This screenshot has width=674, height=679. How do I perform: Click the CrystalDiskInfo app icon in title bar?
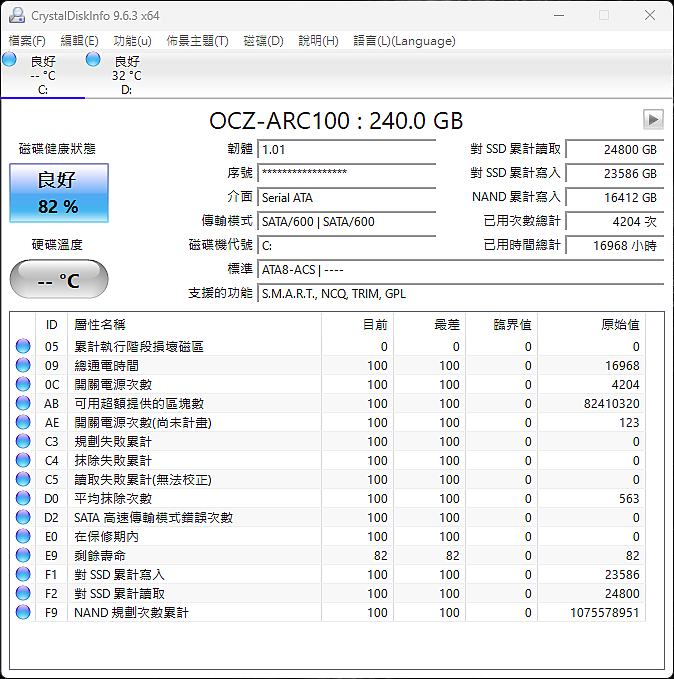tap(17, 15)
